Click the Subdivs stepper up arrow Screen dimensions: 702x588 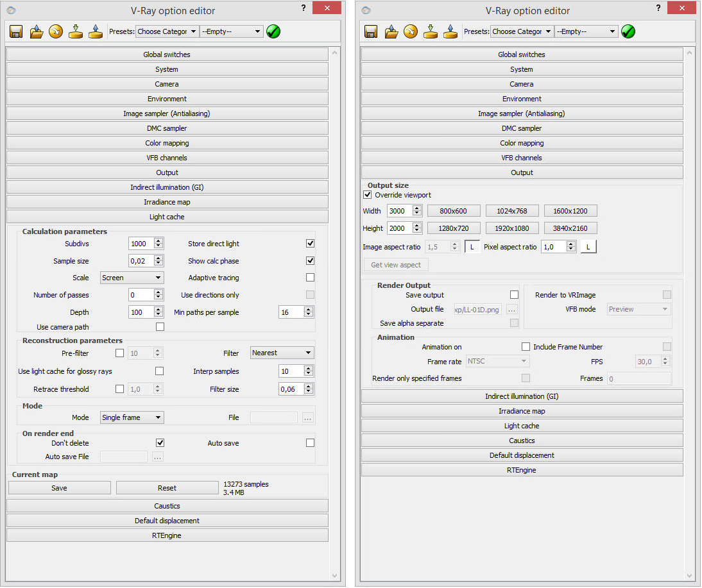tap(158, 240)
